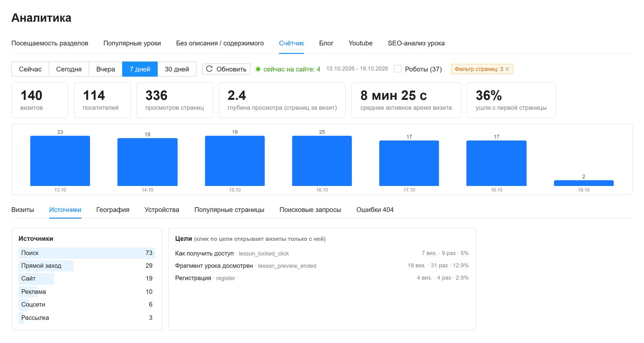Open the Визиты sub-tab
The height and width of the screenshot is (343, 644).
coord(23,209)
